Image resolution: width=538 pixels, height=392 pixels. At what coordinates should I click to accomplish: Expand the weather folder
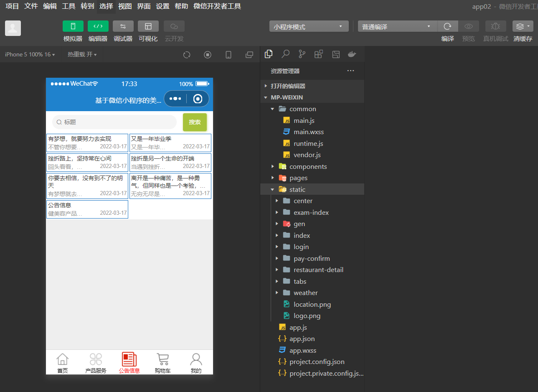coord(312,293)
